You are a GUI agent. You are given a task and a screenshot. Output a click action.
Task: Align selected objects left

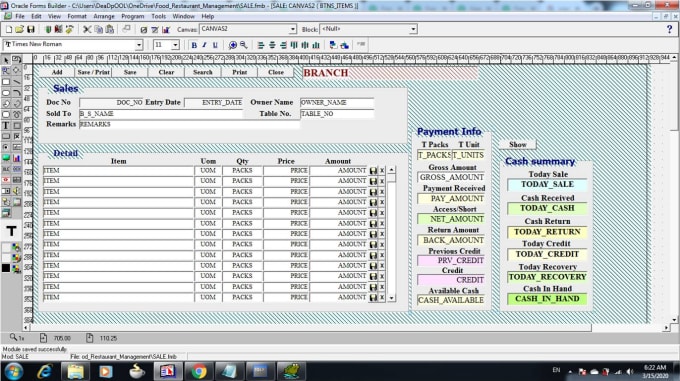tap(261, 45)
